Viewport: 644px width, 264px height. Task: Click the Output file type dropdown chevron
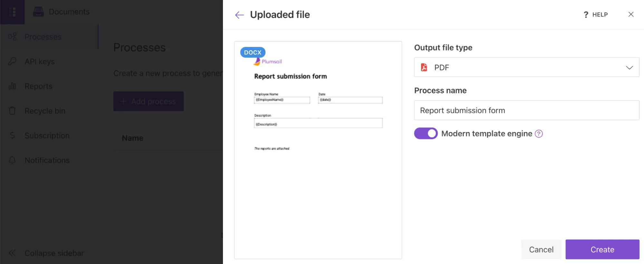click(x=629, y=67)
